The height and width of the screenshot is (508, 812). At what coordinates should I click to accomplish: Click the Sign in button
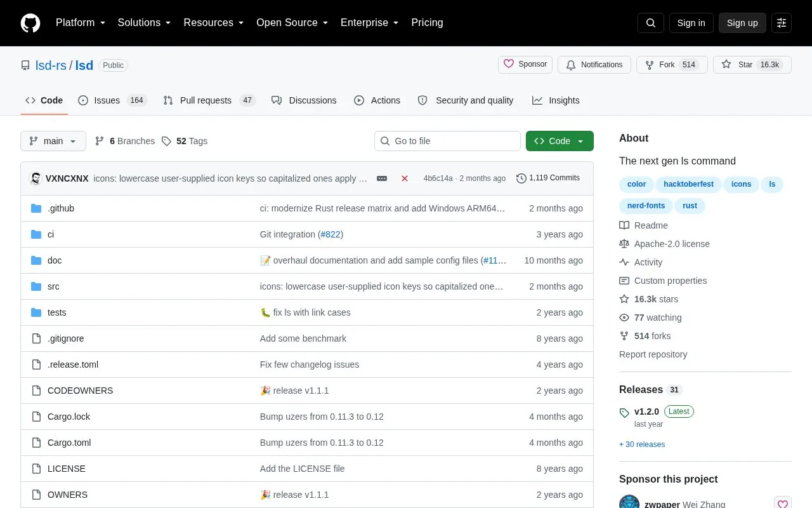point(691,23)
